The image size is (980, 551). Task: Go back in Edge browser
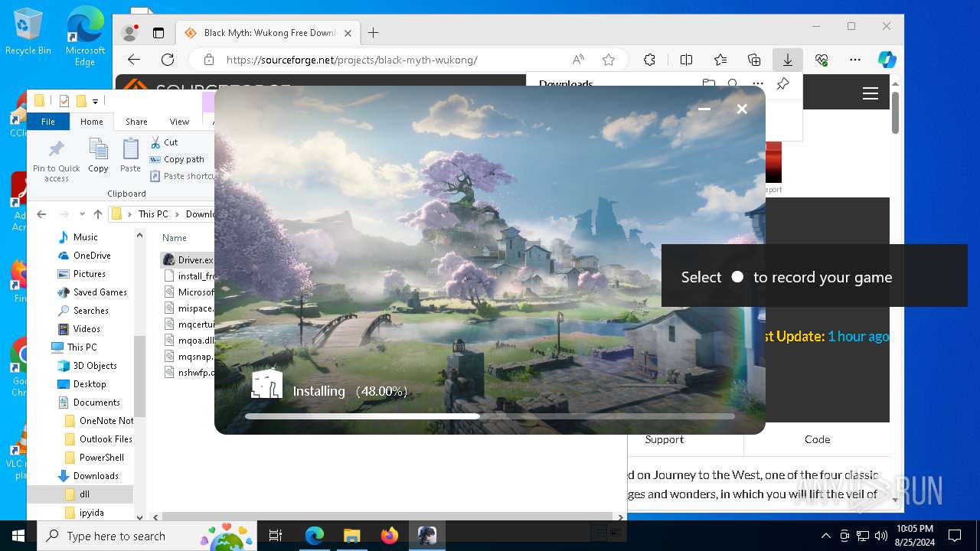134,60
